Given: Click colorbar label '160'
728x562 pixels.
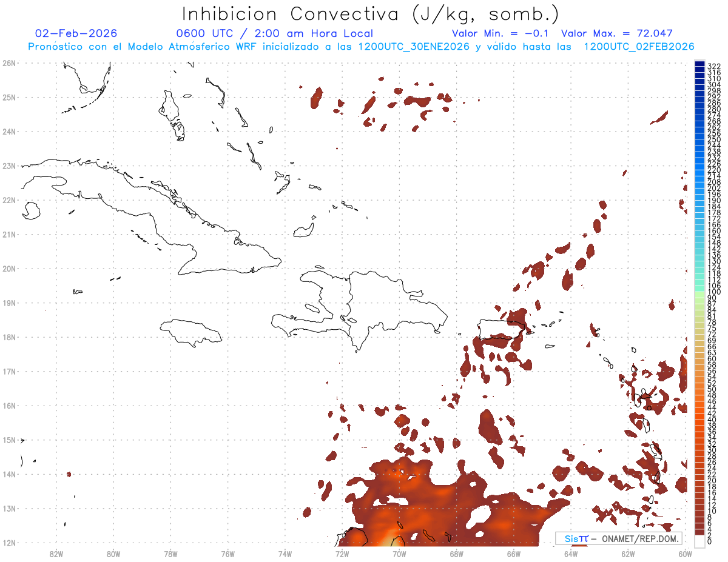Looking at the screenshot, I should click(x=714, y=231).
